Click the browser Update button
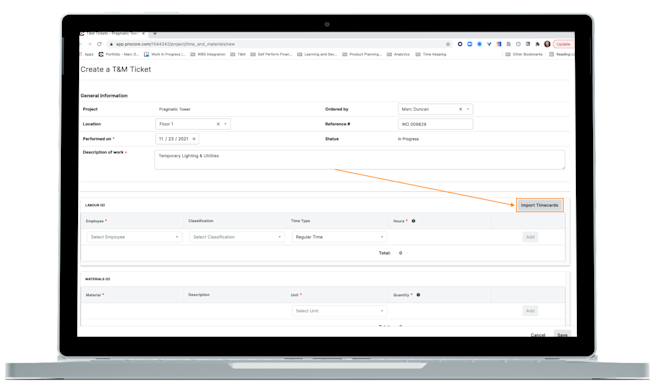This screenshot has width=658, height=386. pos(563,44)
